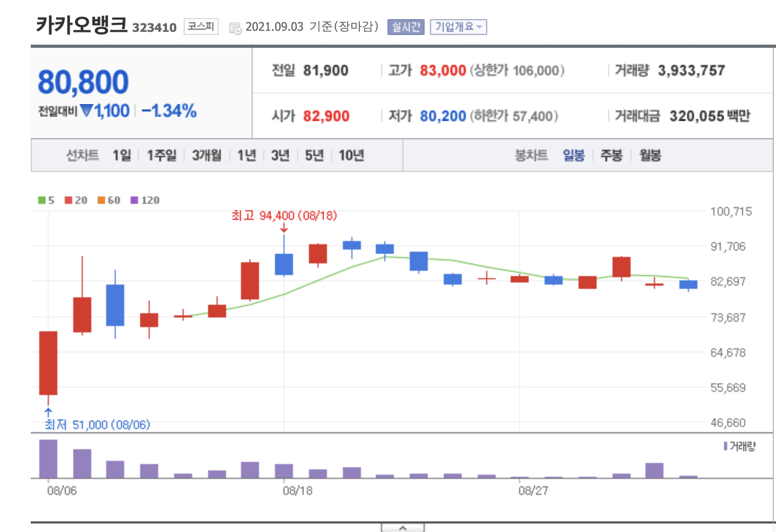Click trading value 320,055 백만

tap(710, 116)
